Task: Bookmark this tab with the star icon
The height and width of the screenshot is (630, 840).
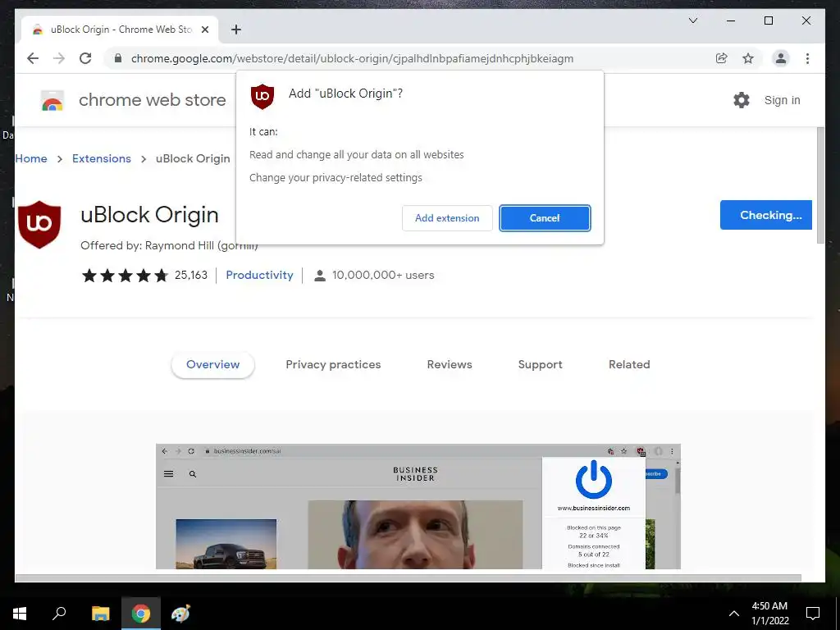Action: 748,58
